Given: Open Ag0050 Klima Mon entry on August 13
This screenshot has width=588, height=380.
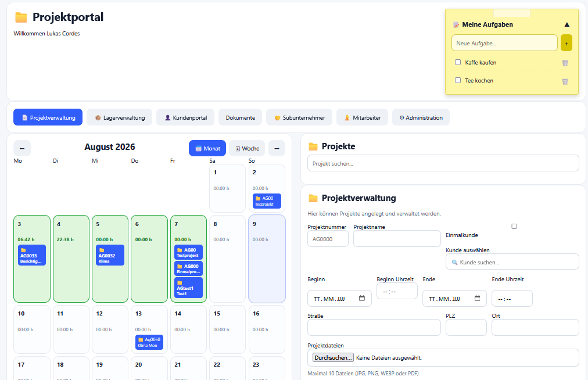Looking at the screenshot, I should 149,342.
